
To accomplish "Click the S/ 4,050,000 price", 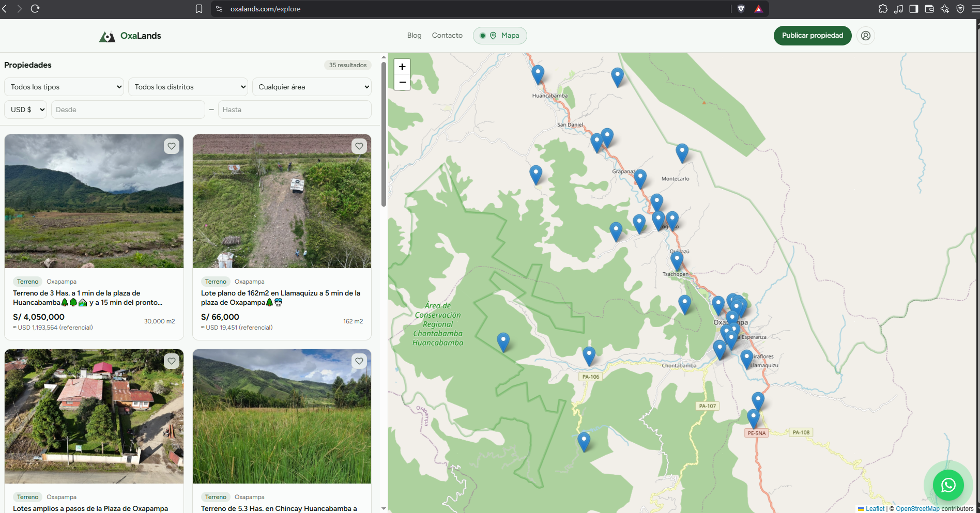I will coord(39,317).
